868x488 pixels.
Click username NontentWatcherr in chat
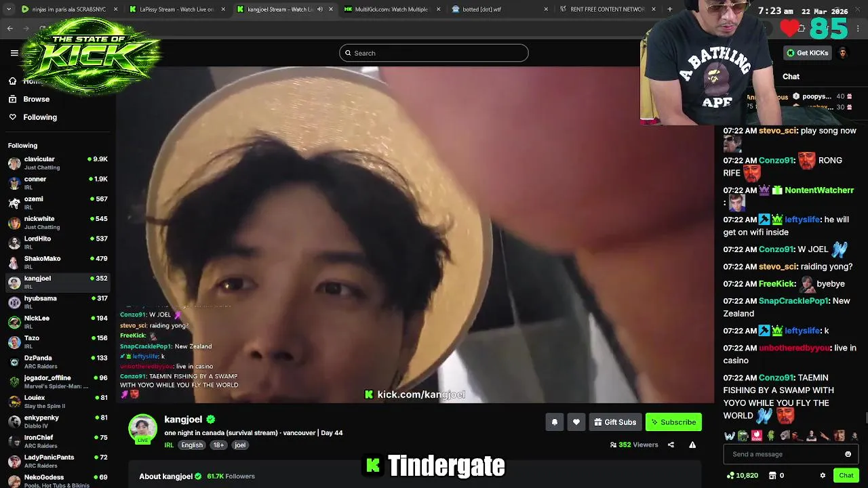(x=819, y=190)
